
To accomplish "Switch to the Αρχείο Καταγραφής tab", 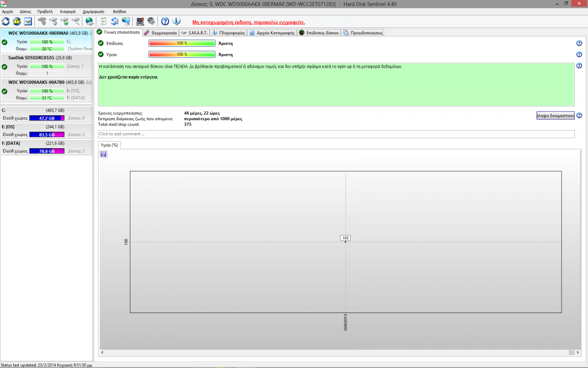I will click(272, 33).
